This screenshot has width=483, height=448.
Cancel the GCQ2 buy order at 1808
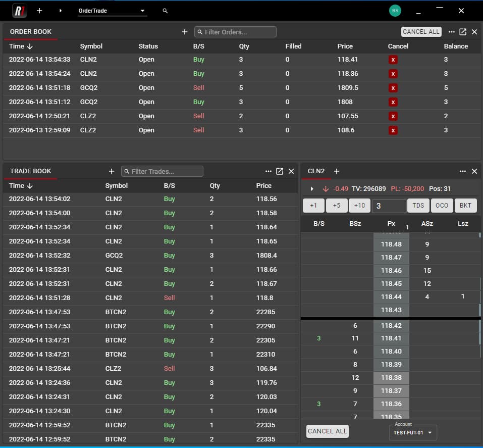click(393, 102)
